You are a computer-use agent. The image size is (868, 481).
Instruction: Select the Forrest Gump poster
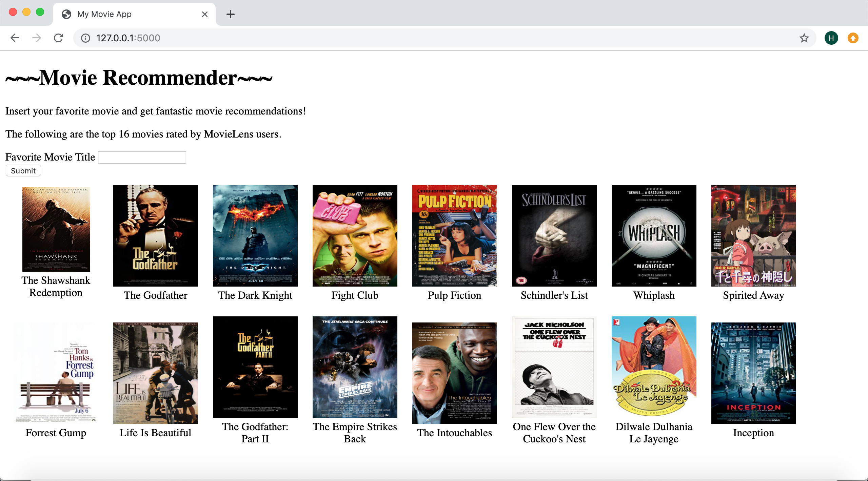tap(56, 373)
